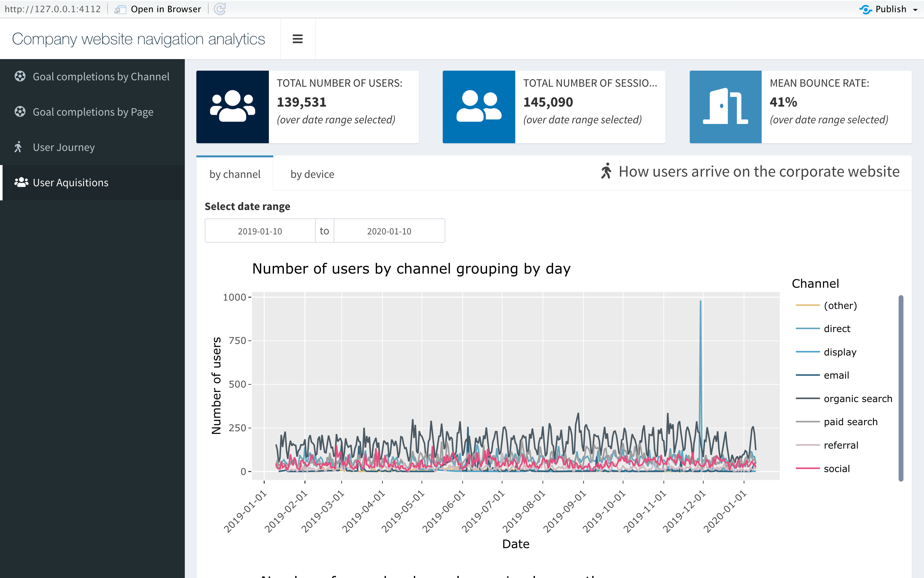Viewport: 924px width, 578px height.
Task: Click the 'MEAN BOUNCE RATE:' label
Action: tap(819, 83)
